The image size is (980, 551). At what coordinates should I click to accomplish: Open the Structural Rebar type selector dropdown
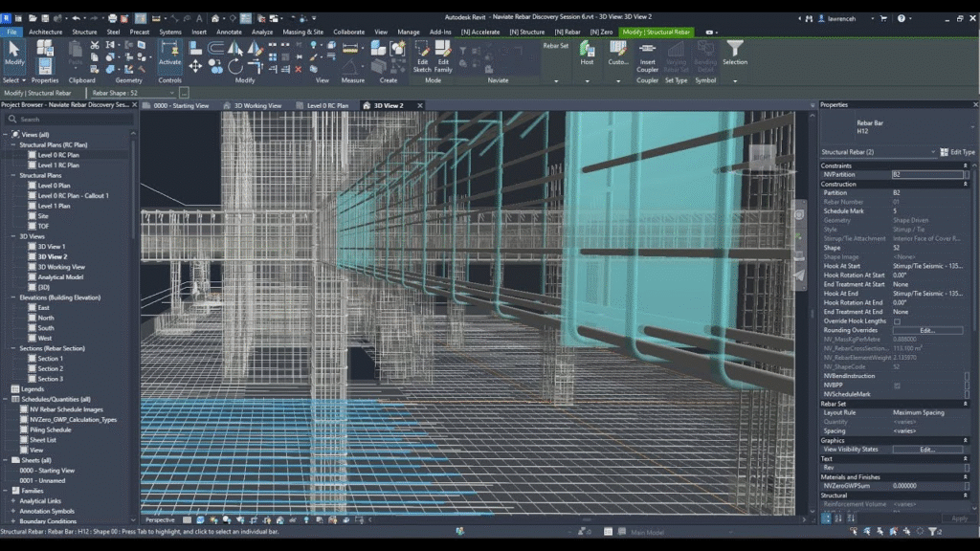click(x=933, y=152)
